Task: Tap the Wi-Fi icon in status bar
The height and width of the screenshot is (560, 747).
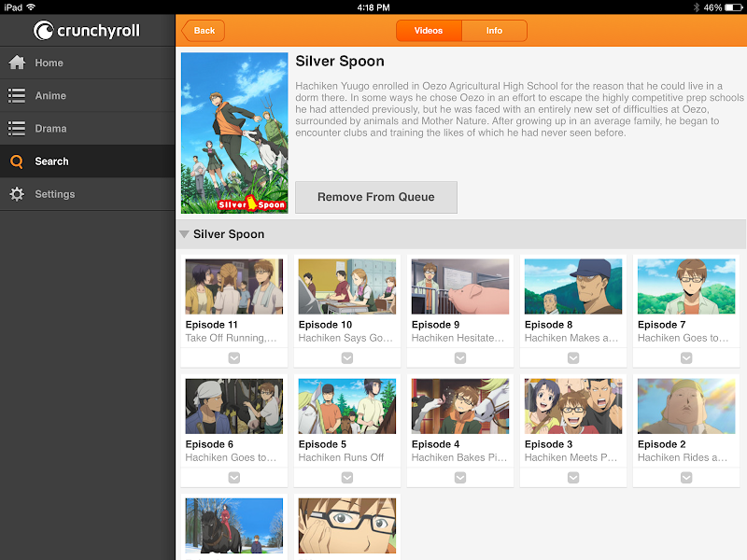Action: point(31,7)
